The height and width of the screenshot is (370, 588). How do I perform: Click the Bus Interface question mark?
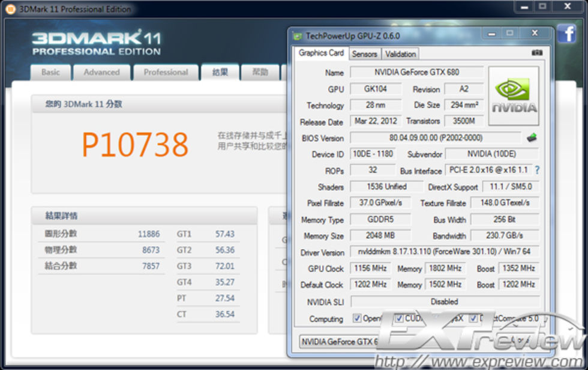pyautogui.click(x=537, y=170)
